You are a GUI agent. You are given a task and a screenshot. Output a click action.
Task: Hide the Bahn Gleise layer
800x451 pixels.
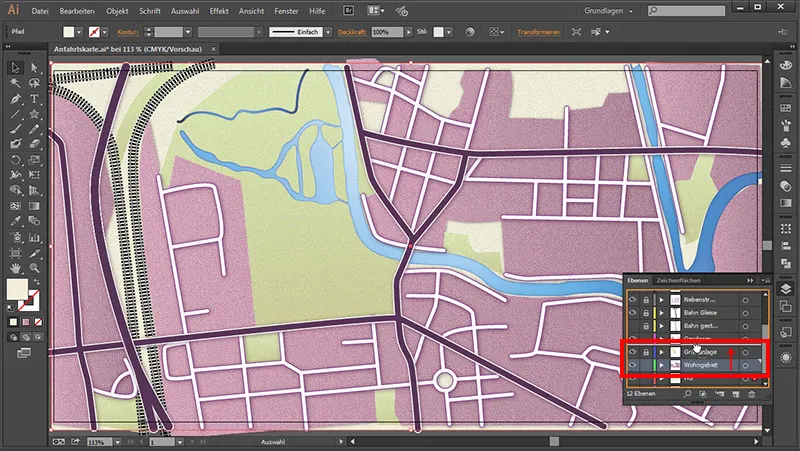633,312
